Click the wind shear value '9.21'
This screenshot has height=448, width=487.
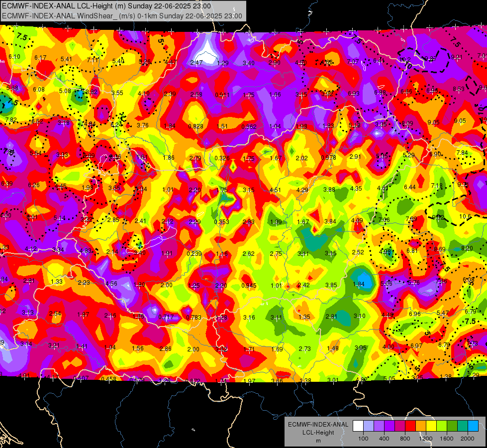click(x=457, y=57)
